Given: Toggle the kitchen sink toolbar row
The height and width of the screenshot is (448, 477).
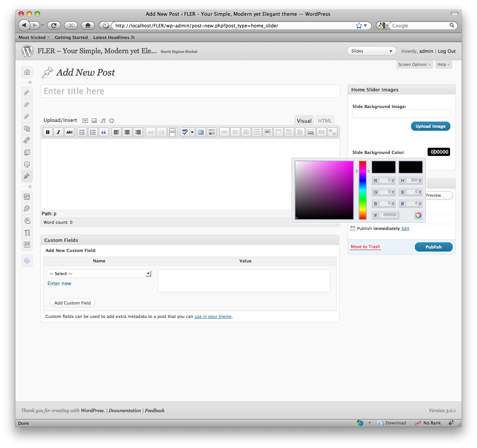Looking at the screenshot, I should [x=212, y=132].
